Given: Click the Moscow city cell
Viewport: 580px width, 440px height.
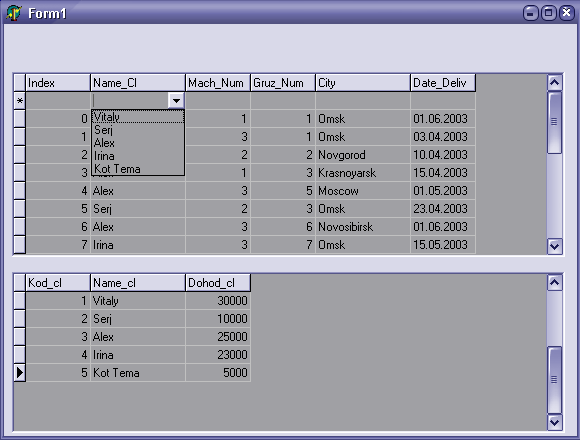Looking at the screenshot, I should pos(363,191).
